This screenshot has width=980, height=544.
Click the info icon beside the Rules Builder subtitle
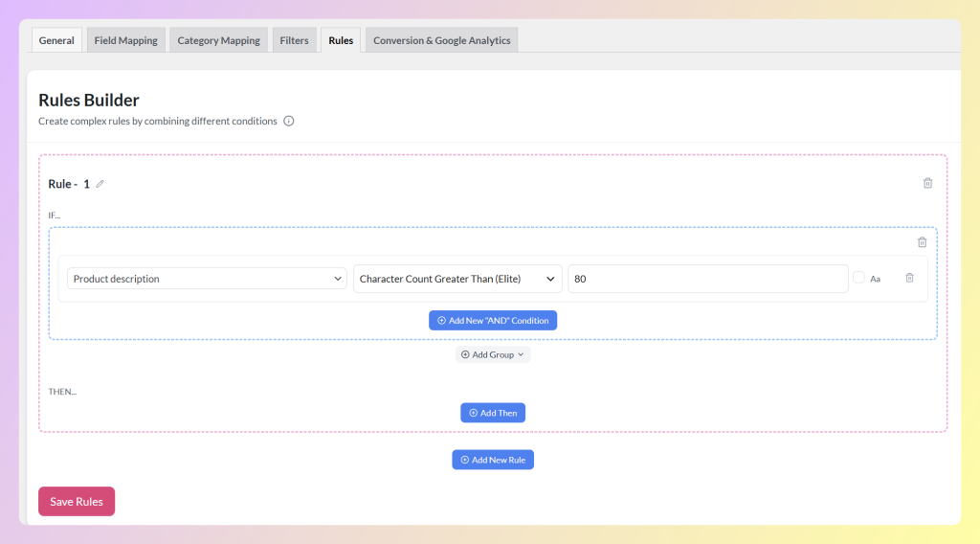click(x=289, y=121)
